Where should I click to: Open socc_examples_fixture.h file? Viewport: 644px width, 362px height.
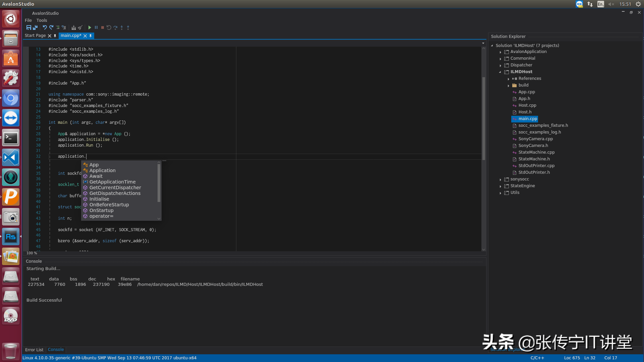click(x=543, y=125)
